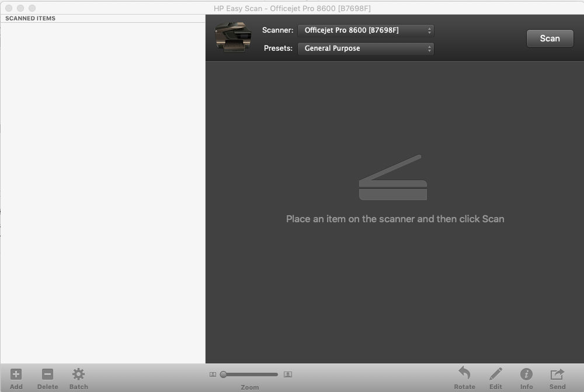Viewport: 584px width, 392px height.
Task: Click the Delete minus icon
Action: pos(47,374)
